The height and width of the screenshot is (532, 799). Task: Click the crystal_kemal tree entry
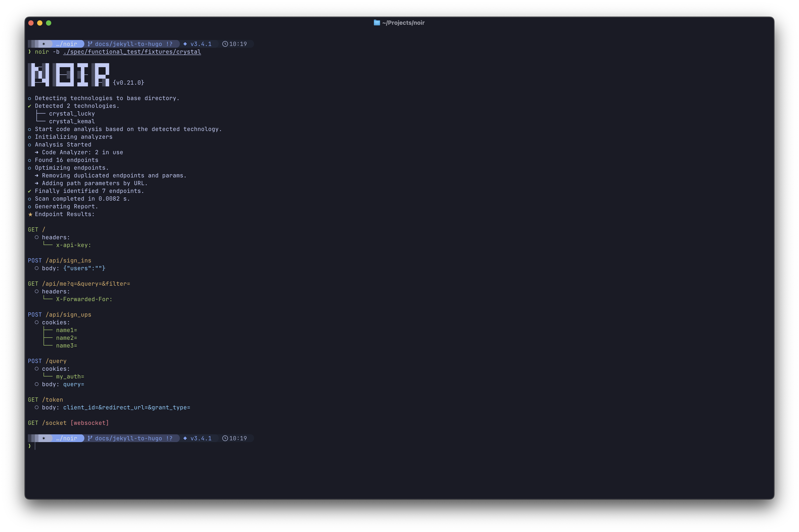[x=72, y=122]
